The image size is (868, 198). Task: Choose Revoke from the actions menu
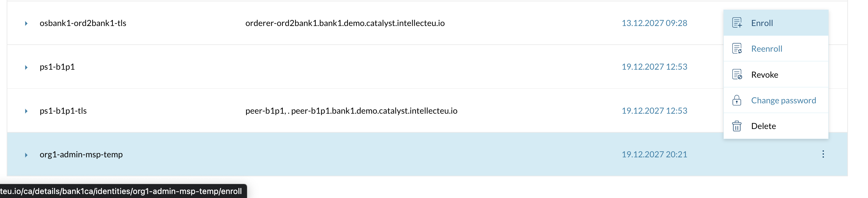pyautogui.click(x=765, y=74)
